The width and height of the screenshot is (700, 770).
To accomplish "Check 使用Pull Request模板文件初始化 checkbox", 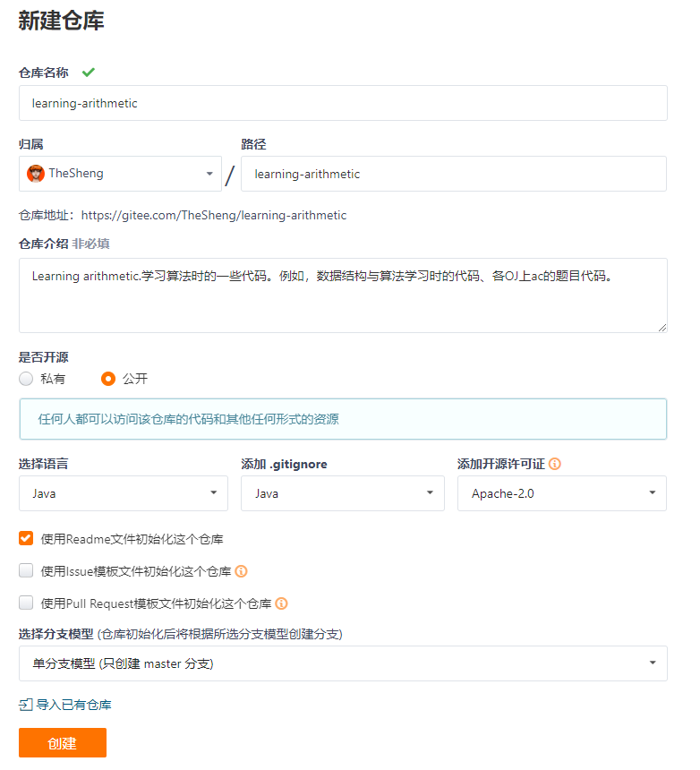I will pyautogui.click(x=26, y=603).
